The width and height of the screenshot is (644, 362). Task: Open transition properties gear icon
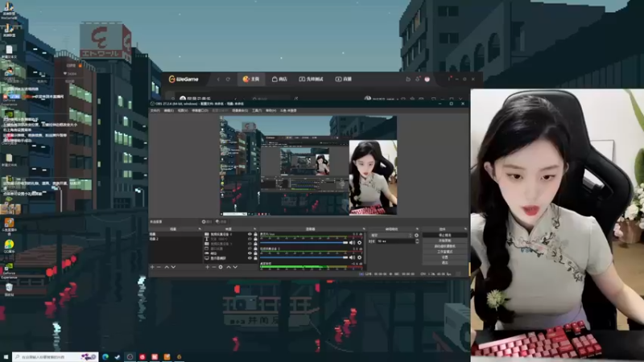(x=416, y=235)
